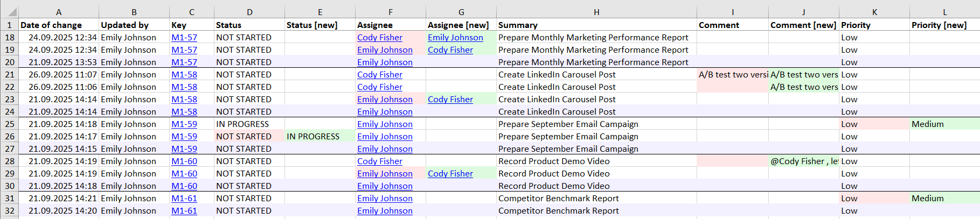980x219 pixels.
Task: Open the M1-59 key link in row 26
Action: point(184,137)
